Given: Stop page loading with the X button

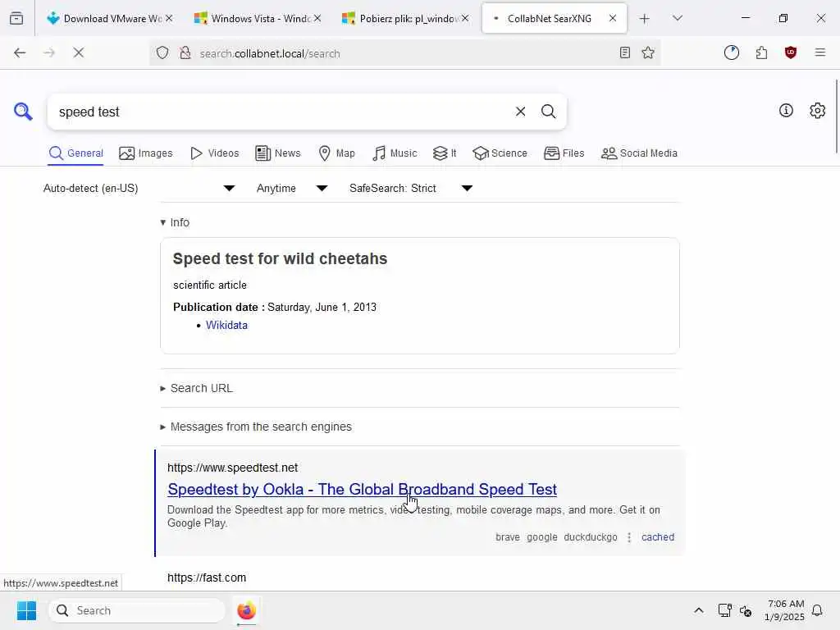Looking at the screenshot, I should pyautogui.click(x=78, y=52).
